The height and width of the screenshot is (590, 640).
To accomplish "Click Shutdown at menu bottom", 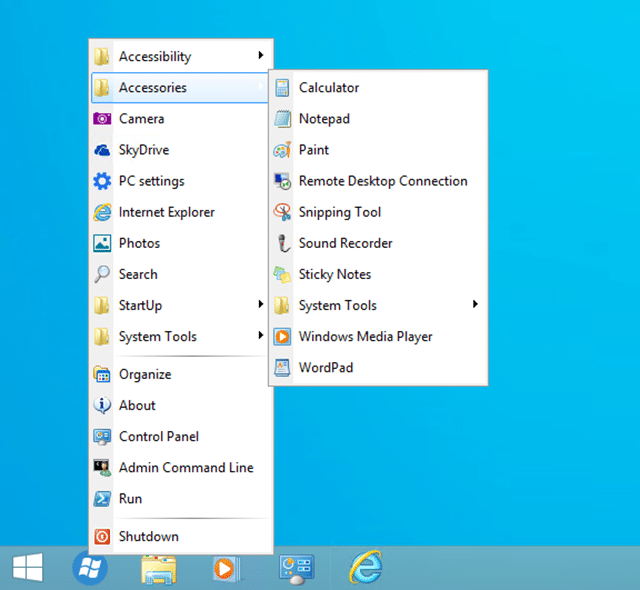I will coord(148,536).
